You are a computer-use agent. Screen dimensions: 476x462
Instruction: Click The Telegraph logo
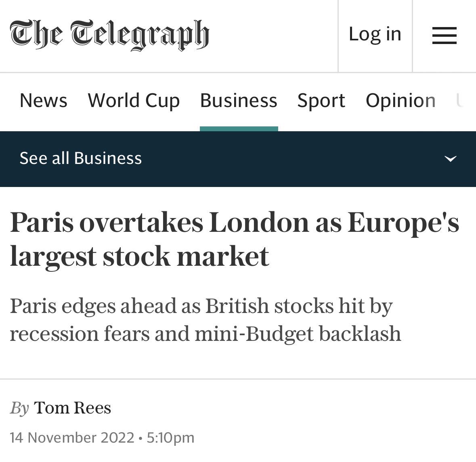[109, 35]
